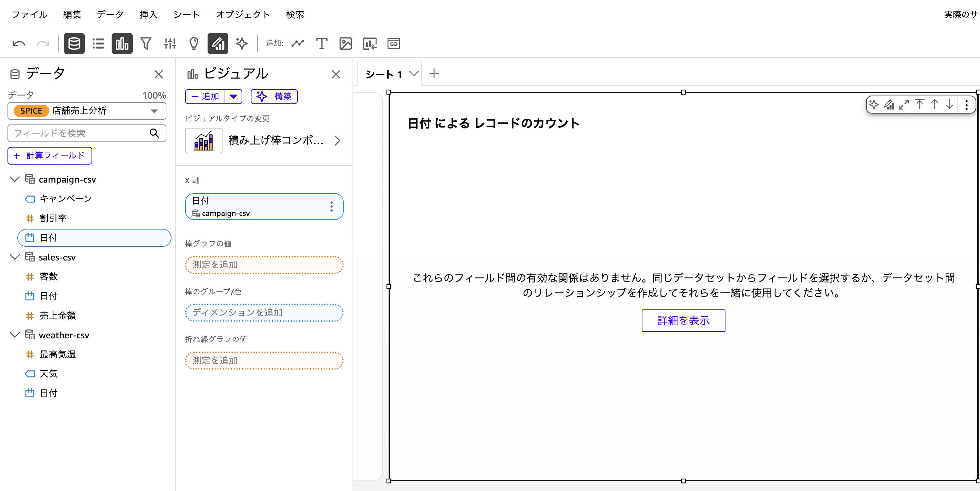Maximize the visual with expand icon
The image size is (980, 491).
point(904,104)
